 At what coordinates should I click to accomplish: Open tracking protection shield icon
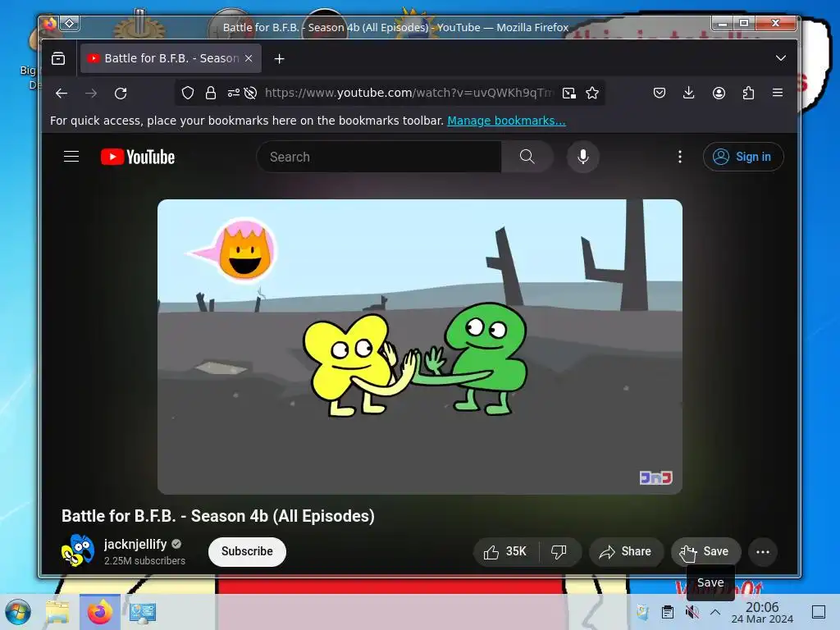tap(188, 94)
